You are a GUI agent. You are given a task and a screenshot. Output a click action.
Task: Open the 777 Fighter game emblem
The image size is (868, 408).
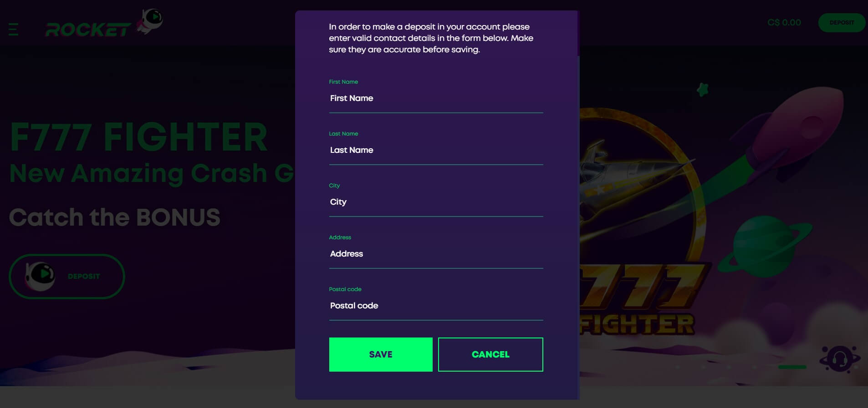(640, 223)
